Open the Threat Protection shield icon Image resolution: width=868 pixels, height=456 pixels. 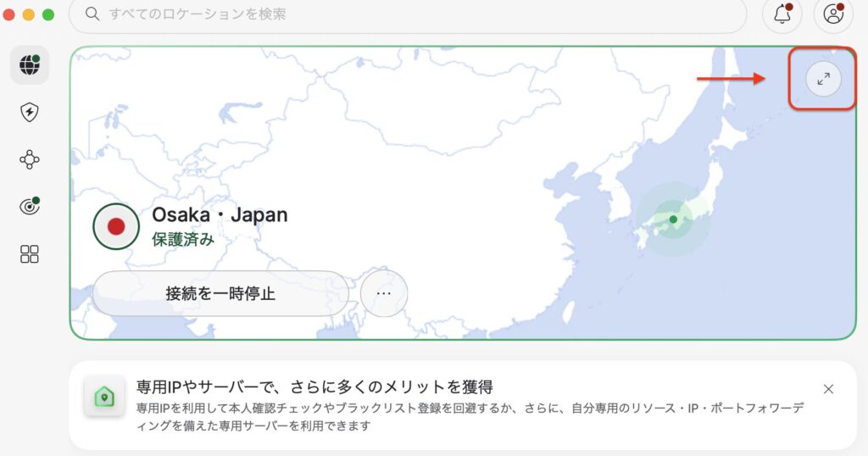30,113
